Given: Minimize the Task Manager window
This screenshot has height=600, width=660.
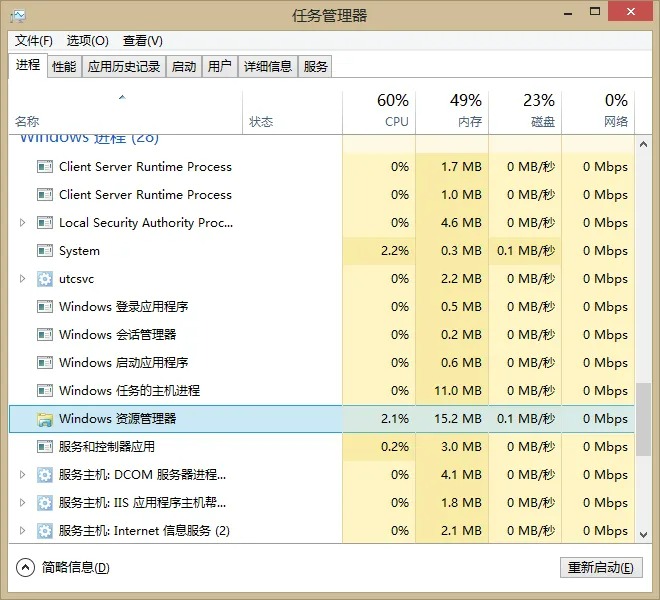Looking at the screenshot, I should pyautogui.click(x=568, y=12).
